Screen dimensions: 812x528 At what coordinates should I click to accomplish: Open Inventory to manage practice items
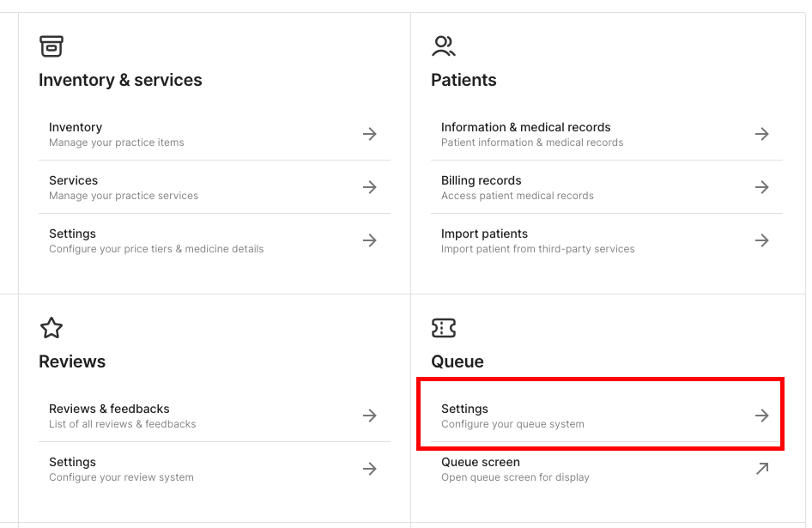click(215, 134)
